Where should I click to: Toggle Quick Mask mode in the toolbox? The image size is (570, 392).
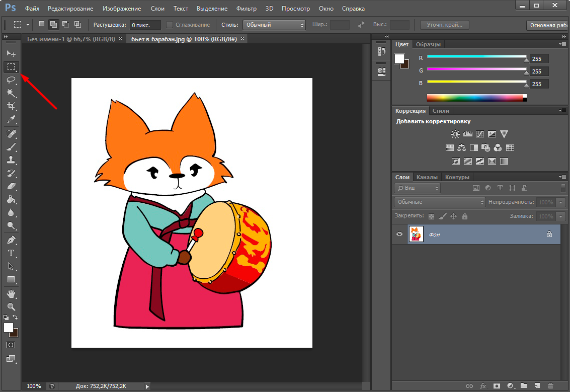(x=11, y=345)
